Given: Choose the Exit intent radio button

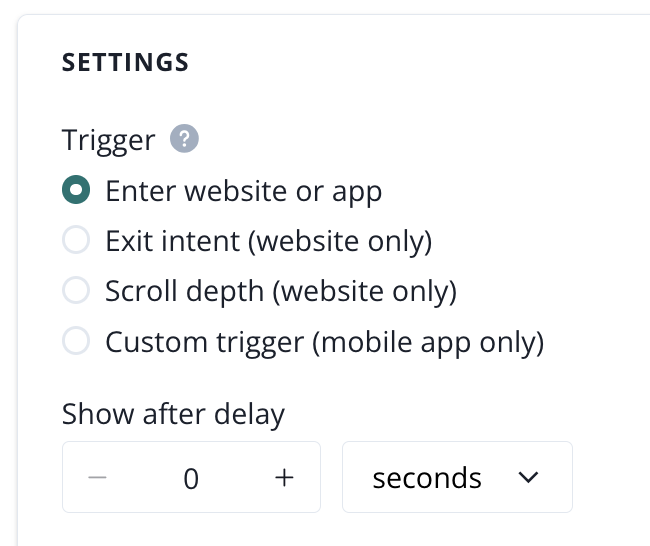Looking at the screenshot, I should coord(77,241).
